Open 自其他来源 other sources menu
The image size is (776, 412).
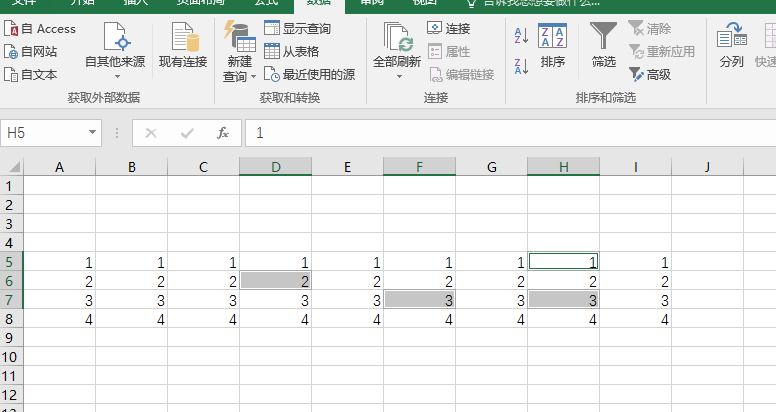(115, 51)
